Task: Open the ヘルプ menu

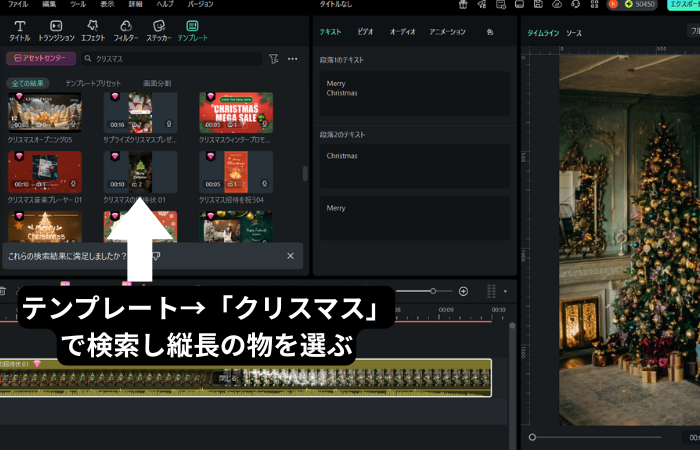Action: (165, 4)
